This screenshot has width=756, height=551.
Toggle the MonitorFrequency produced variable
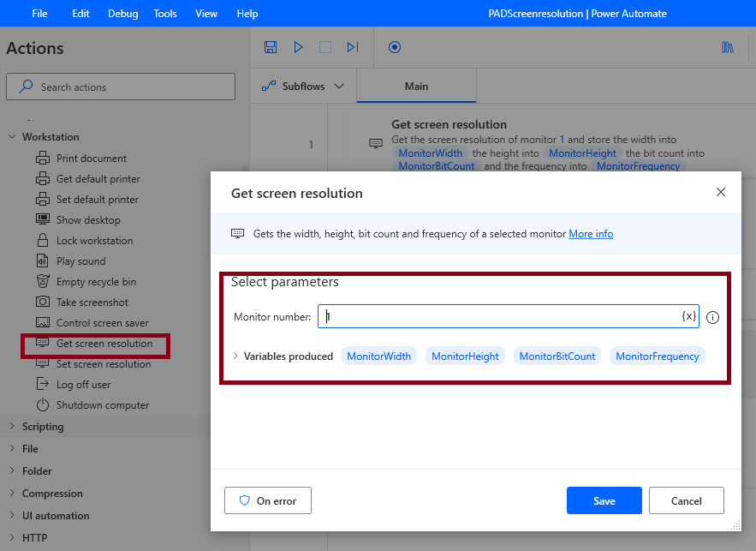click(658, 356)
